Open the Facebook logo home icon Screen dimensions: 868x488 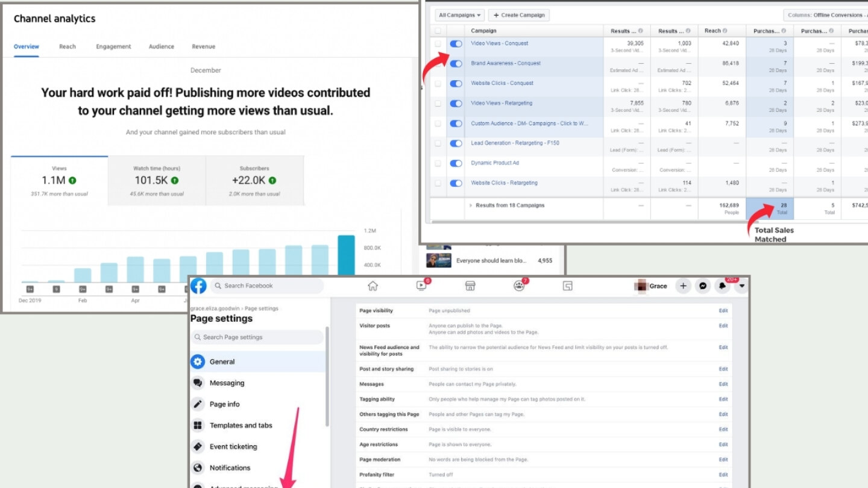199,286
